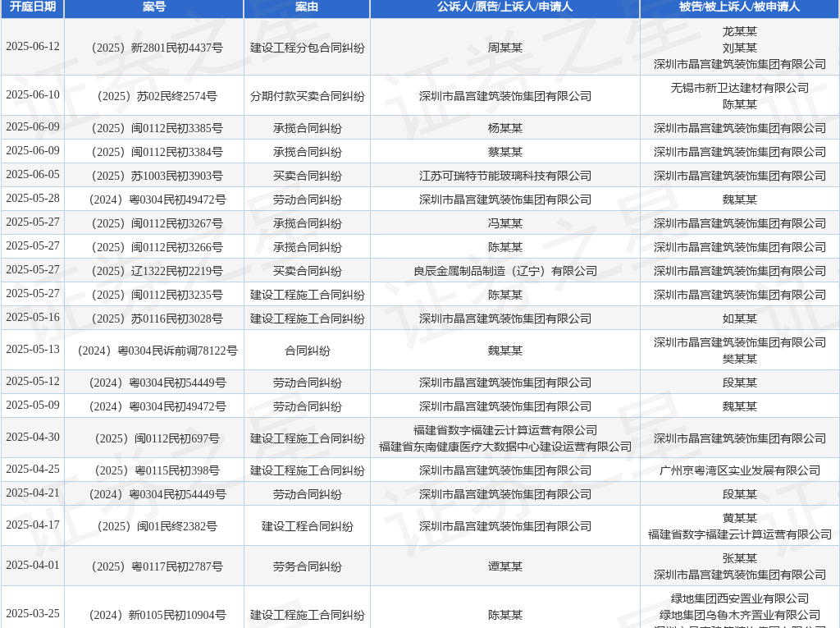Click plaintiff 良辰金属制品制造(辽宁)有限公司
The image size is (840, 628).
504,271
